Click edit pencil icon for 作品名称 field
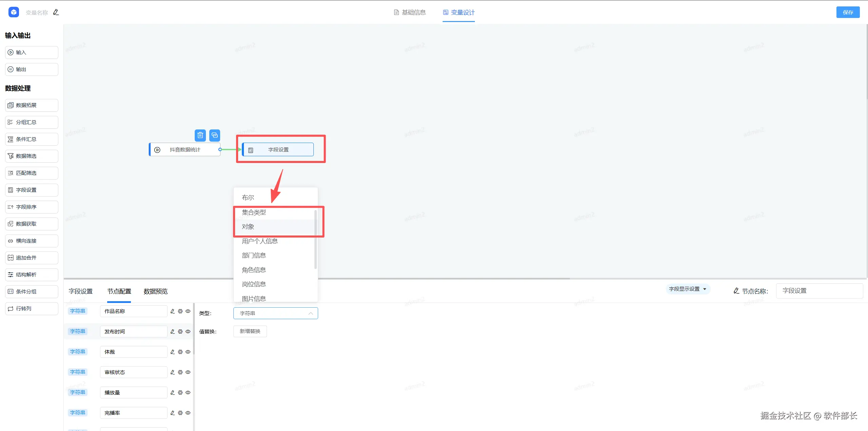 pyautogui.click(x=173, y=311)
